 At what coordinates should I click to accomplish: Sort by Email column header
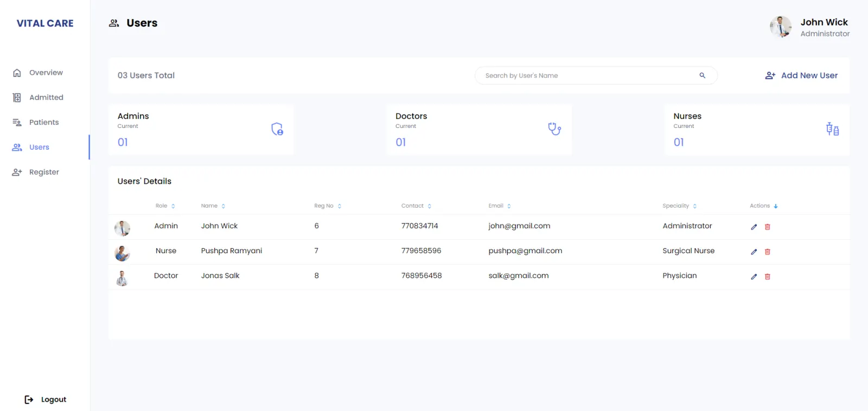pyautogui.click(x=500, y=206)
